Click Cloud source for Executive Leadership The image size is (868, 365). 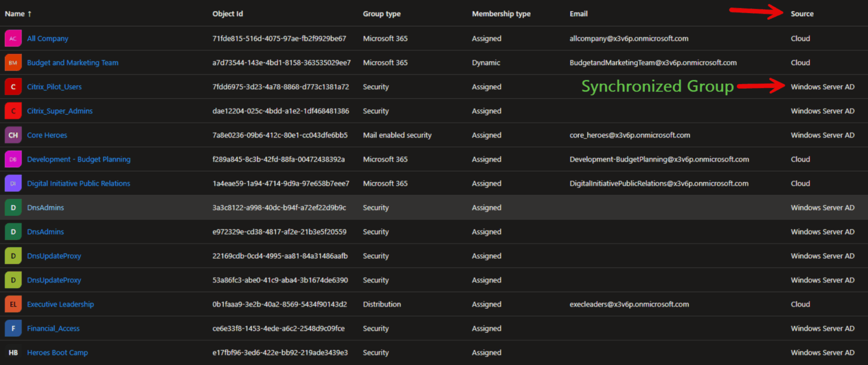(x=800, y=305)
